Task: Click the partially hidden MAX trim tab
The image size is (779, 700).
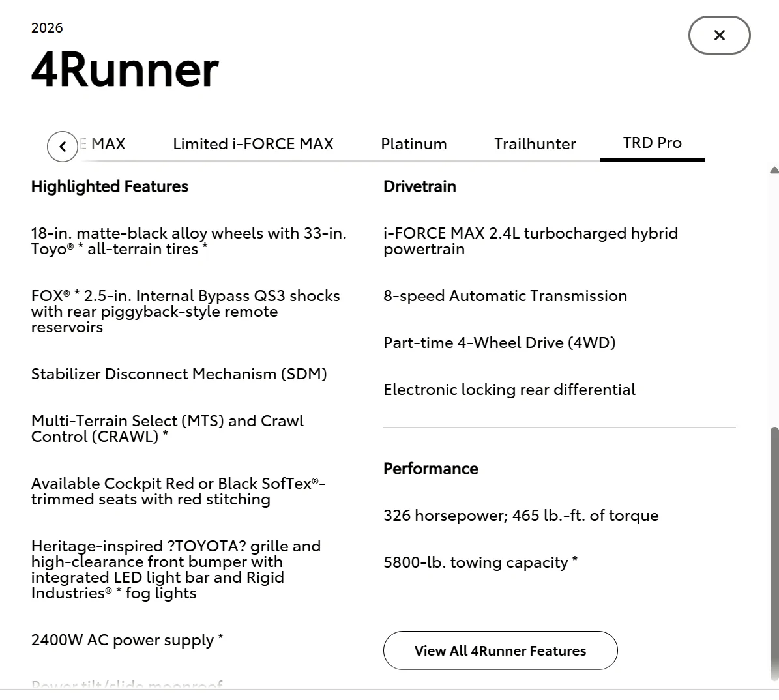Action: pyautogui.click(x=104, y=144)
